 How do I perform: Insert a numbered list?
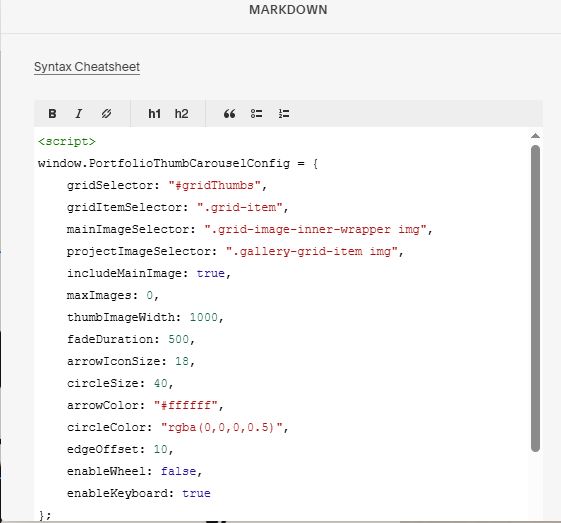(284, 114)
